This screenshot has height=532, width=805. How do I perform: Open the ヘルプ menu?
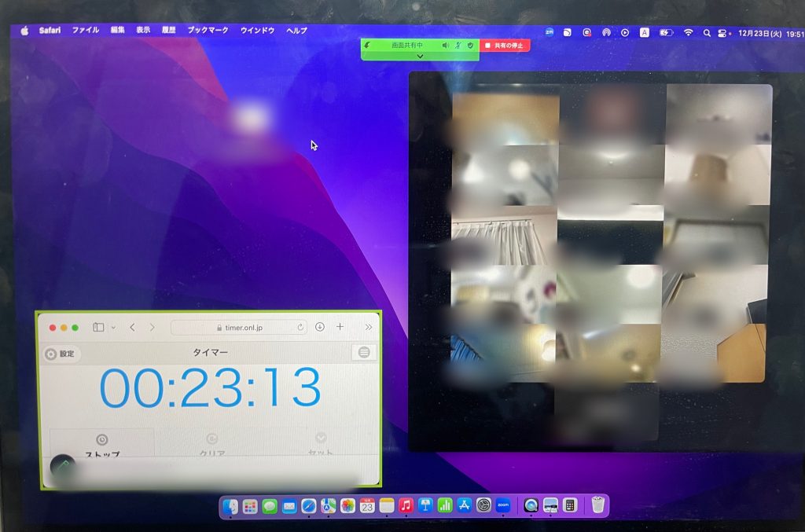[x=296, y=31]
